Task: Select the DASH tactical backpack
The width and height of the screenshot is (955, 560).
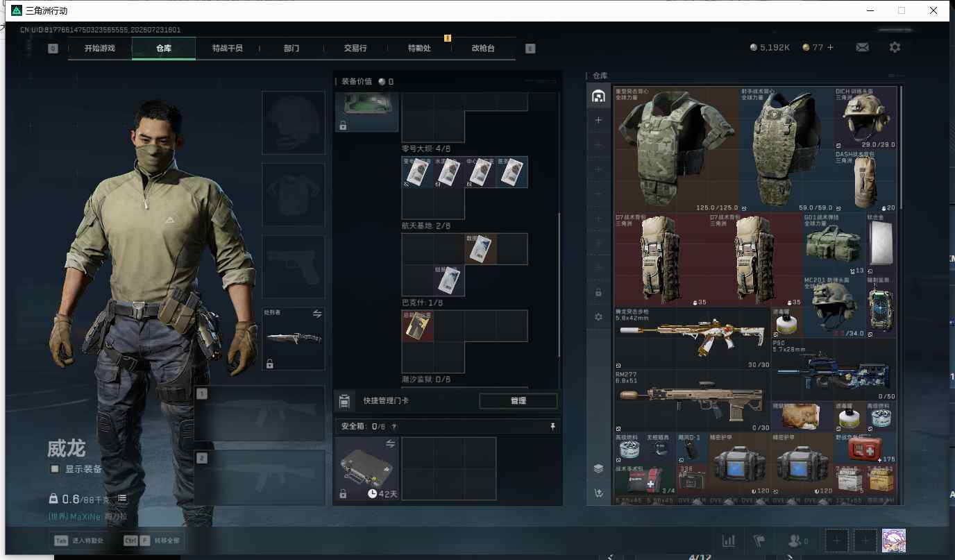Action: click(x=865, y=180)
